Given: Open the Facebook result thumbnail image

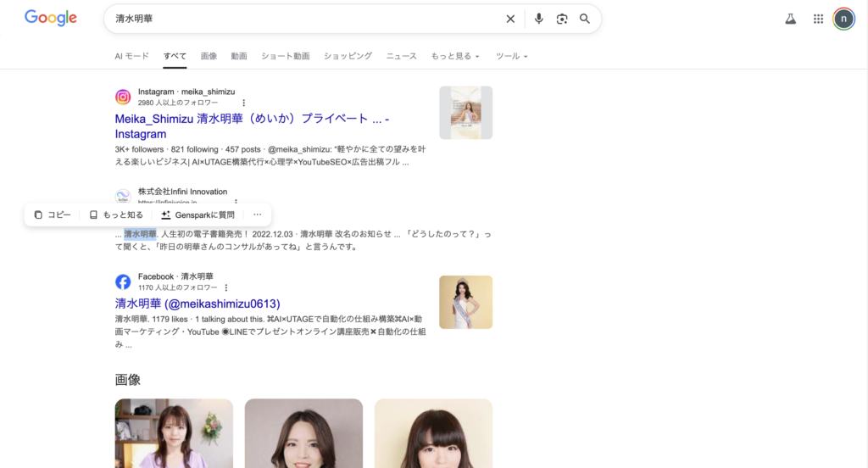Looking at the screenshot, I should 465,302.
